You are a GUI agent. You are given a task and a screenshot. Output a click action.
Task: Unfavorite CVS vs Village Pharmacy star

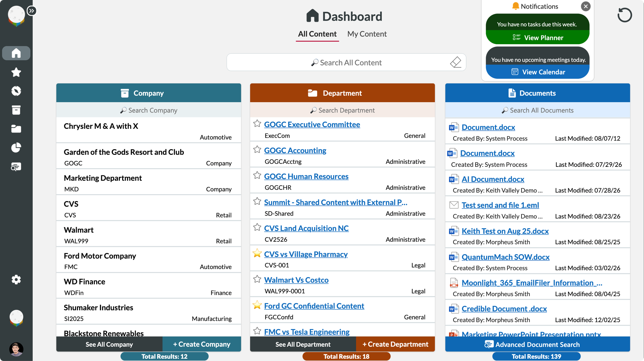coord(257,253)
